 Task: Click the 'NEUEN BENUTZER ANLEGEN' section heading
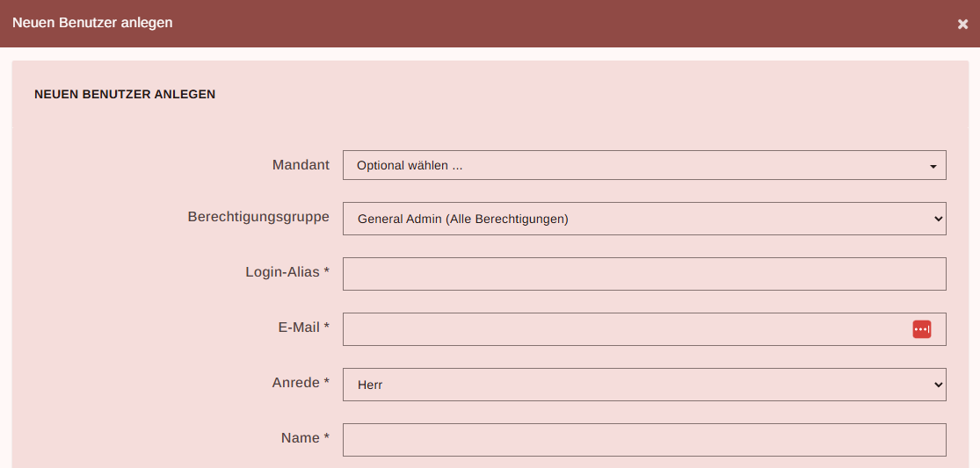125,94
